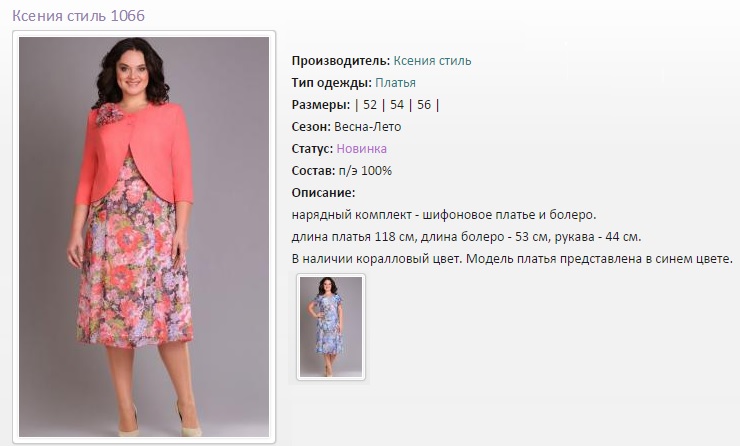Open the 'Ксения стиль 1066' title link
The image size is (740, 446).
pos(78,16)
